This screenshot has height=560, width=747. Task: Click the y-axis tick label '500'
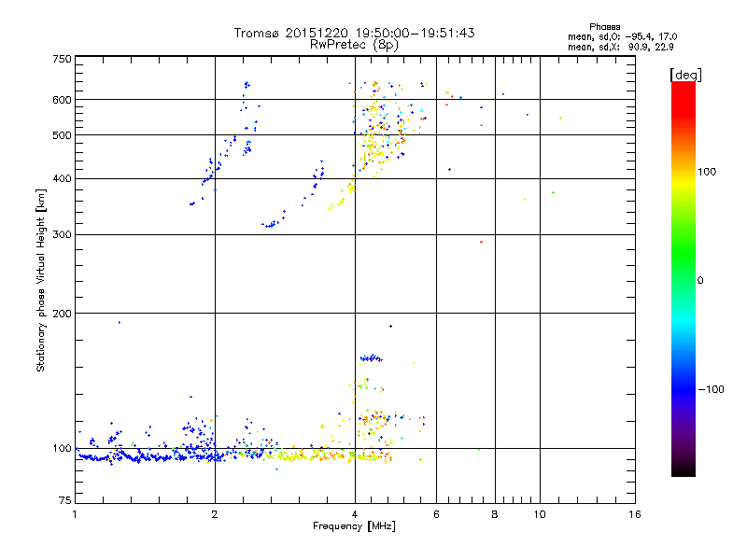pyautogui.click(x=62, y=135)
